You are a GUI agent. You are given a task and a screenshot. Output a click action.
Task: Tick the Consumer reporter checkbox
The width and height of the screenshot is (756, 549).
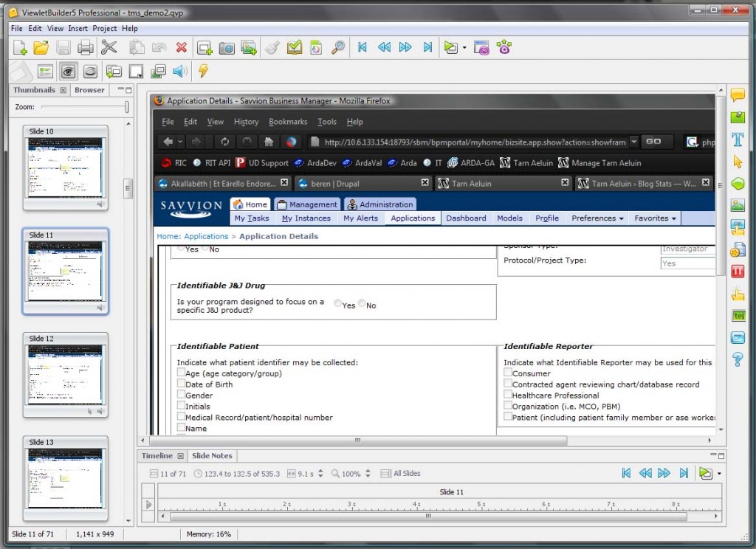[x=508, y=373]
